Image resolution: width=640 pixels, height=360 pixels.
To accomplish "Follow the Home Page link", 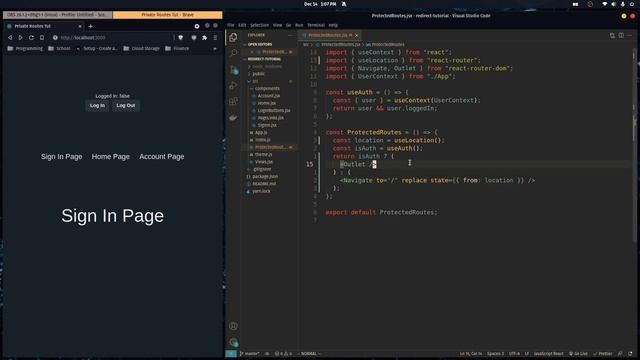I will [111, 157].
